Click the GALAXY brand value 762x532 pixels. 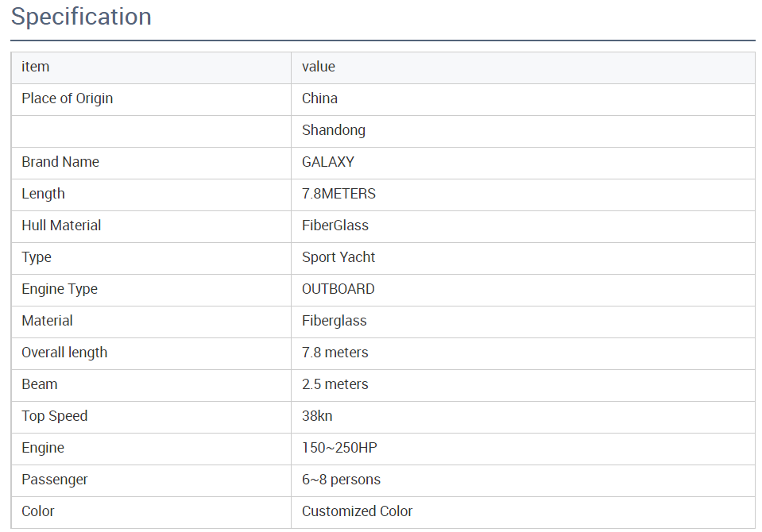[x=328, y=162]
